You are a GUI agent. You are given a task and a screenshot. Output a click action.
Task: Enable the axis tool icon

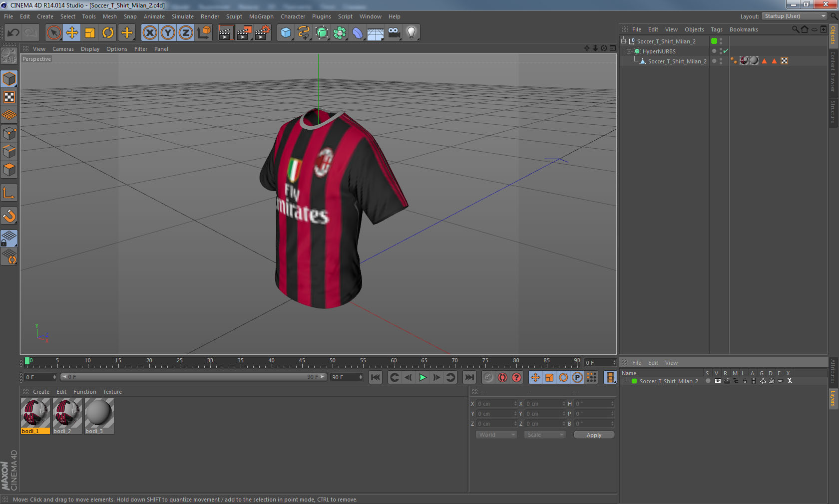(x=9, y=193)
